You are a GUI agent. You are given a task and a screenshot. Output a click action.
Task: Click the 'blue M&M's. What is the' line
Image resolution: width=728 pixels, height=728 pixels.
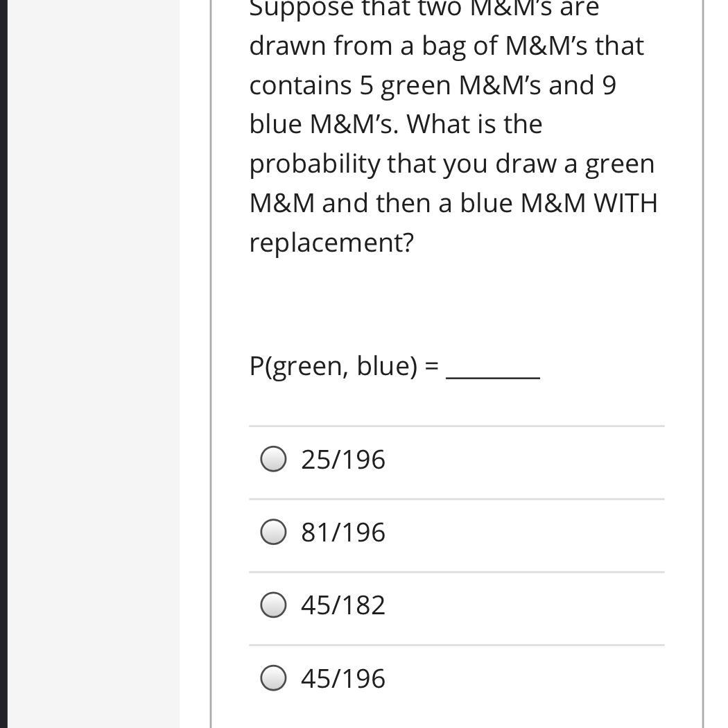pyautogui.click(x=395, y=124)
